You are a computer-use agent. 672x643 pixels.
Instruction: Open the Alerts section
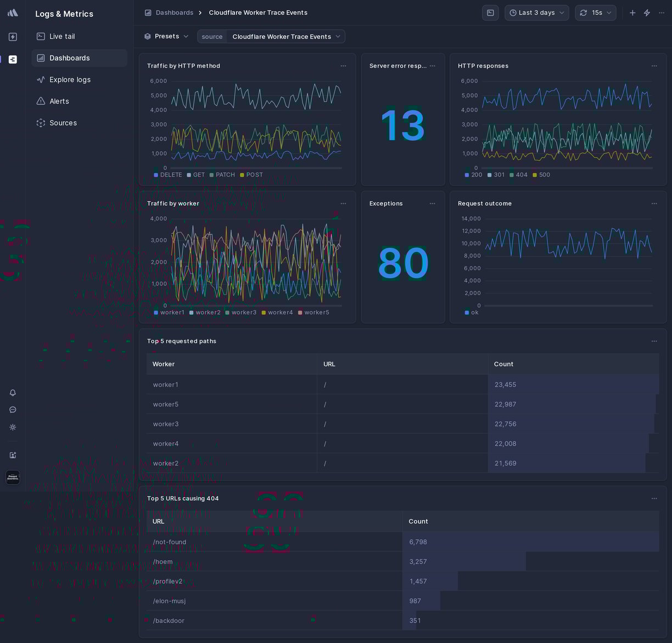click(x=60, y=101)
